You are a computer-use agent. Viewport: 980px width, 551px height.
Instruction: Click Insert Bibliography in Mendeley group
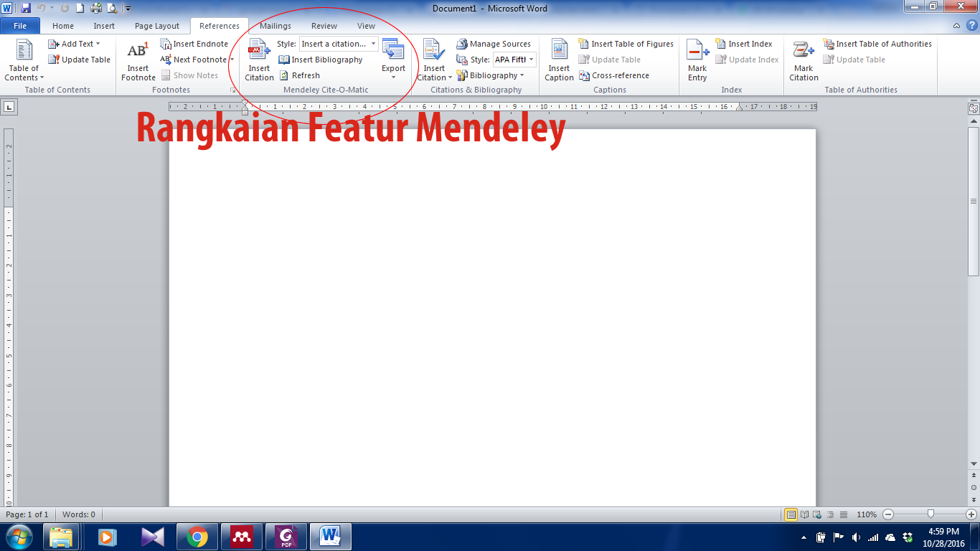pyautogui.click(x=321, y=60)
